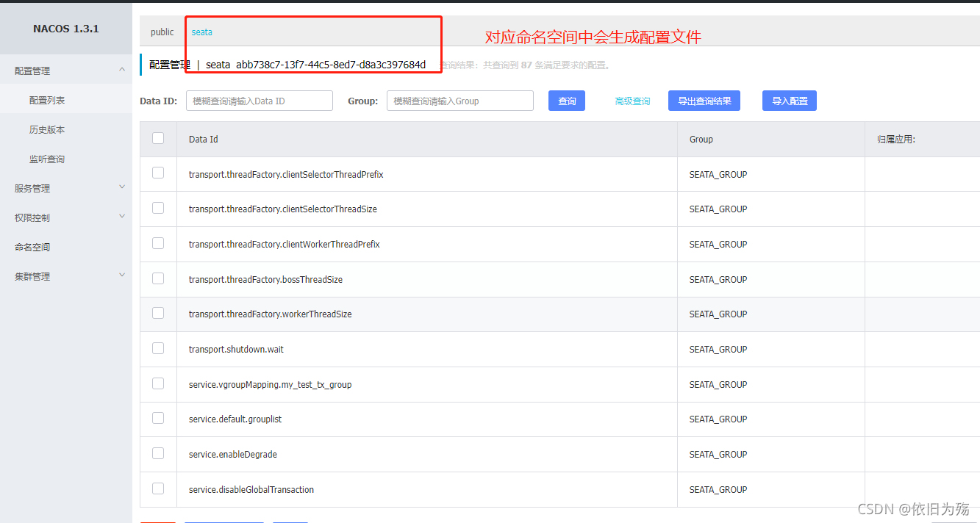Check the vgroupMapping.my_test_tx_group row checkbox
Screen dimensions: 980x523
[x=158, y=383]
